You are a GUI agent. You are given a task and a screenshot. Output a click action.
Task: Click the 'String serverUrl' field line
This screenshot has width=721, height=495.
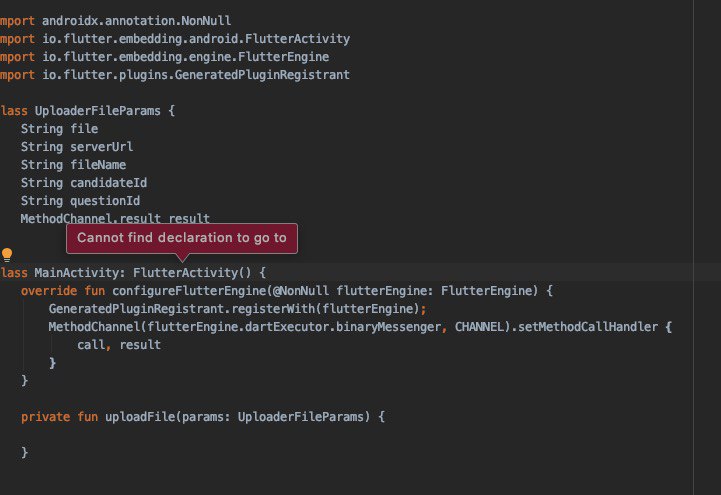(77, 147)
